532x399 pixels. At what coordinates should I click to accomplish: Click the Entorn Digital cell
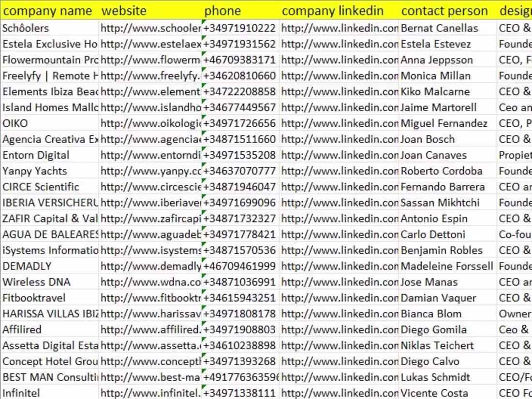click(x=50, y=155)
